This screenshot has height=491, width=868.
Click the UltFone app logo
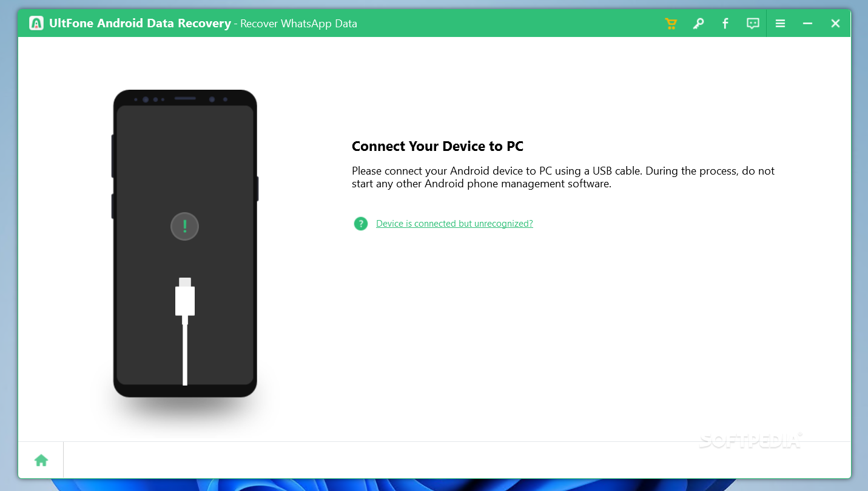[36, 24]
